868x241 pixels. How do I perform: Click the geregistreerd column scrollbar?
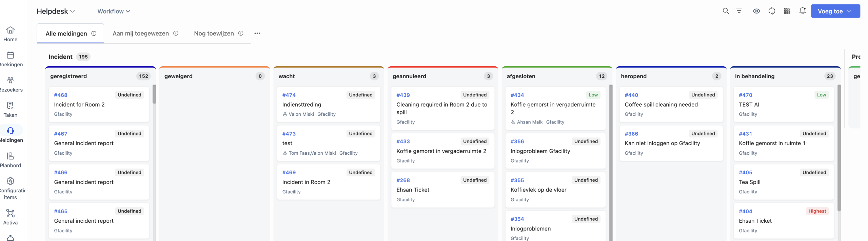coord(154,94)
